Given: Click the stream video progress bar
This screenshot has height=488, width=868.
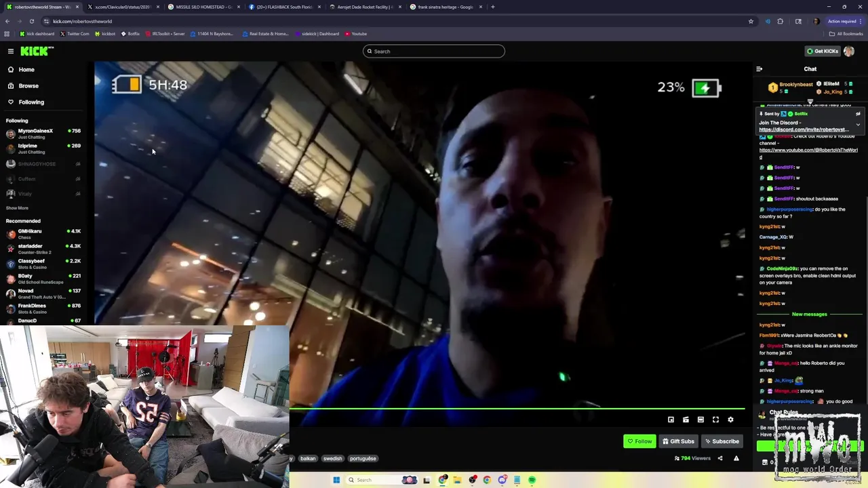Looking at the screenshot, I should coord(517,408).
